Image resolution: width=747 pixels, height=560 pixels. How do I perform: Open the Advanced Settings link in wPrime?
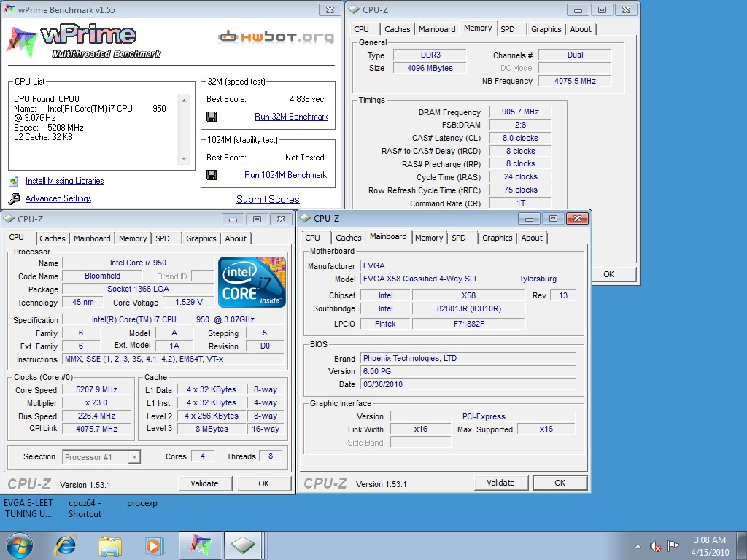(x=58, y=198)
